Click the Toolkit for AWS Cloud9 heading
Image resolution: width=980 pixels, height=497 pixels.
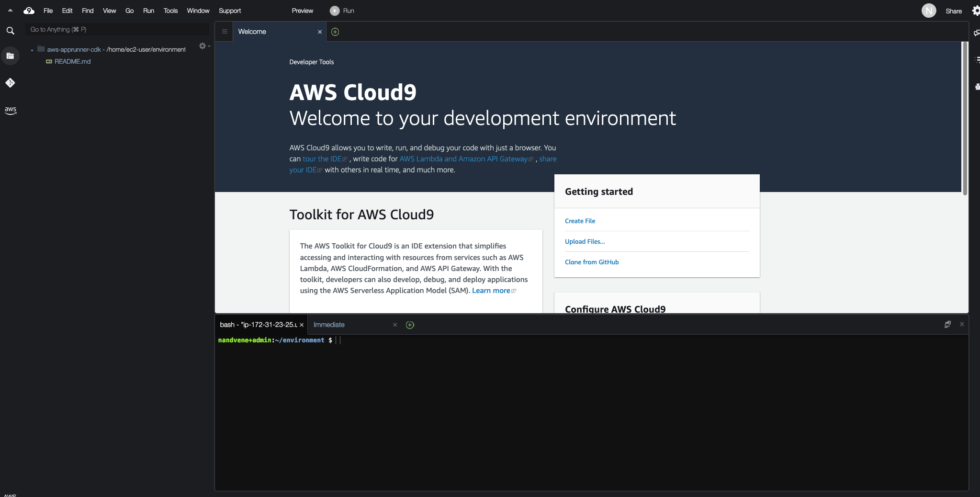pos(361,215)
